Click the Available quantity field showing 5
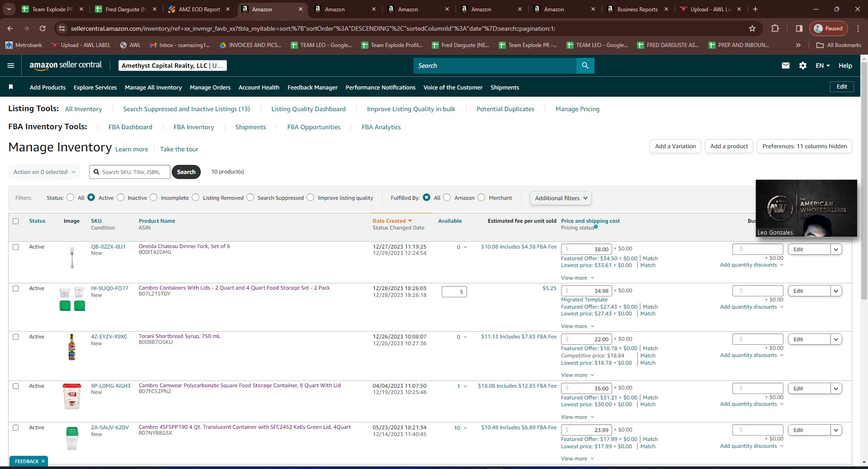 pyautogui.click(x=454, y=292)
